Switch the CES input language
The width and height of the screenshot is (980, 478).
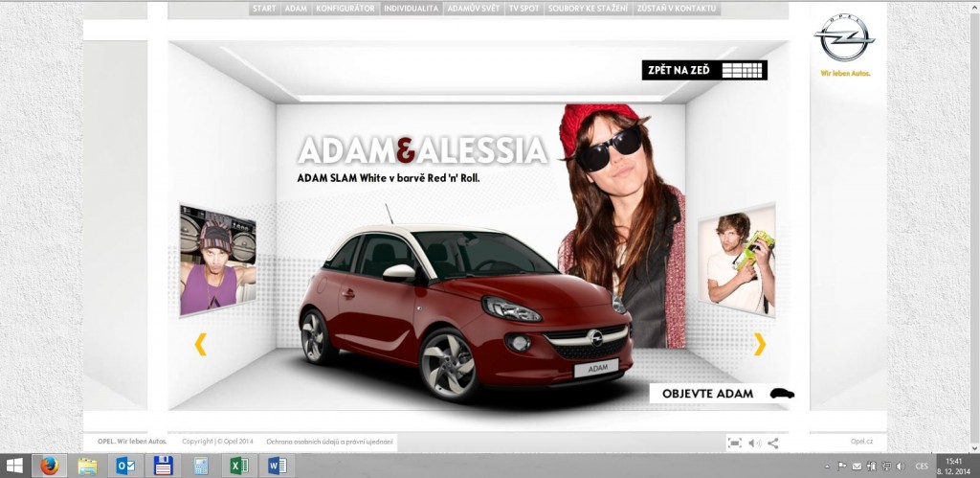[x=922, y=467]
